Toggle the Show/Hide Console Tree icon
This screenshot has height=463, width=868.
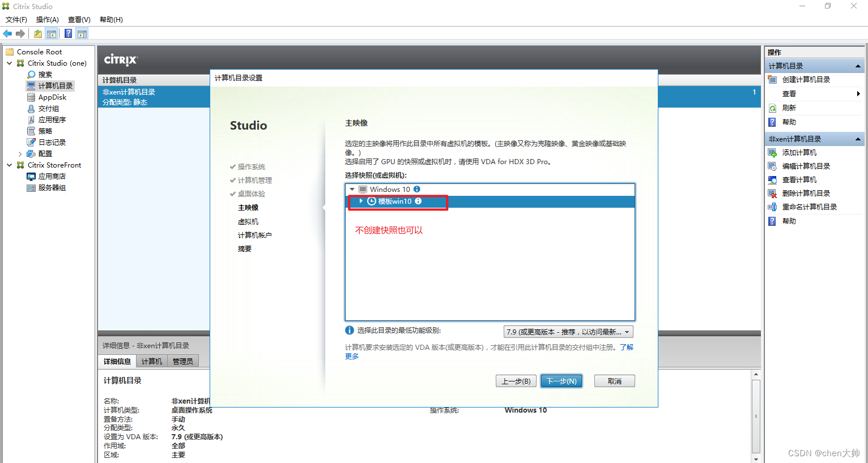52,34
